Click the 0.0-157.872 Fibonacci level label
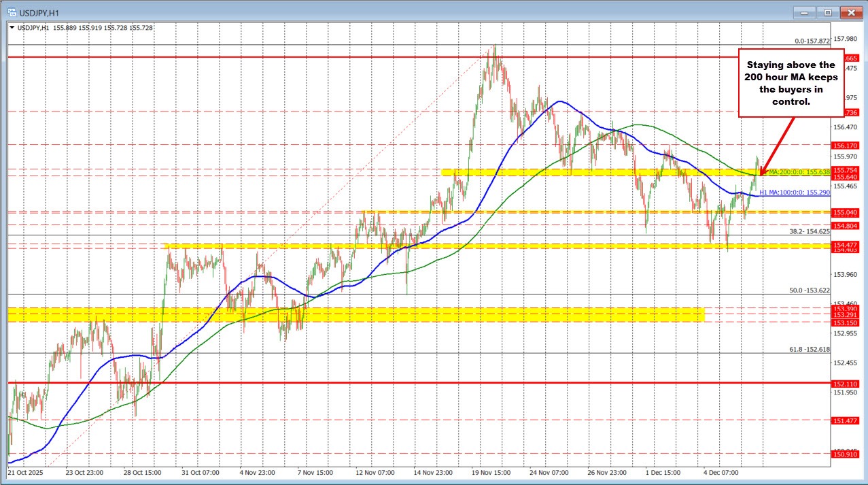 811,41
